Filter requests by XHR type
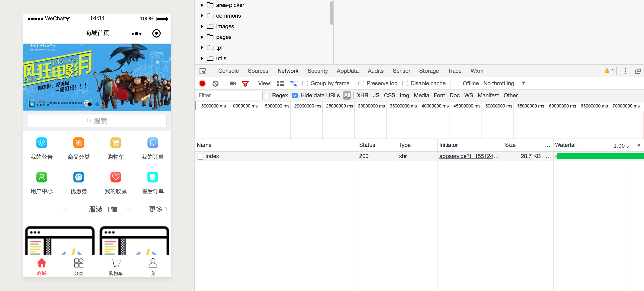The width and height of the screenshot is (644, 291). 362,95
